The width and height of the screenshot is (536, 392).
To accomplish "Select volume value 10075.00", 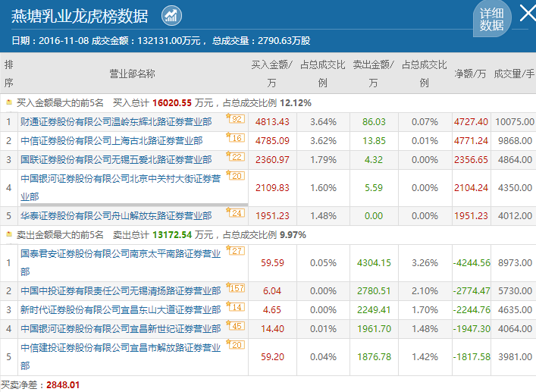I will point(515,122).
